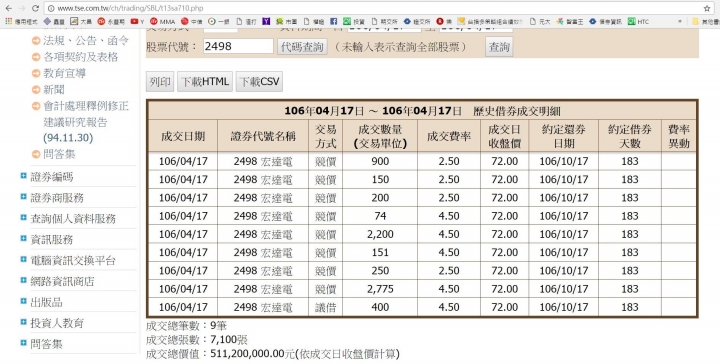Click the orange arrow beside 各項契約及表格
This screenshot has width=720, height=364.
pos(36,57)
